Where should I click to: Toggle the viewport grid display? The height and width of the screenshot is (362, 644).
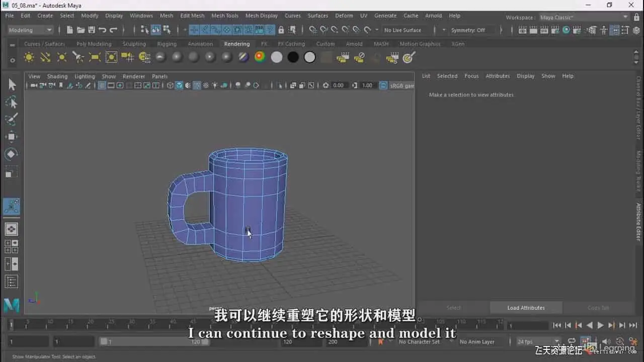click(x=102, y=85)
